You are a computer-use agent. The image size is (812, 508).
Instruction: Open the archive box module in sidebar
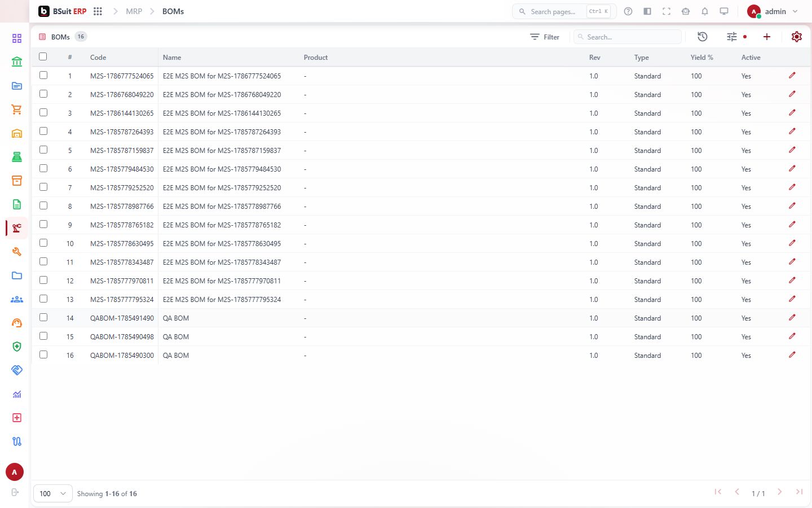tap(17, 181)
